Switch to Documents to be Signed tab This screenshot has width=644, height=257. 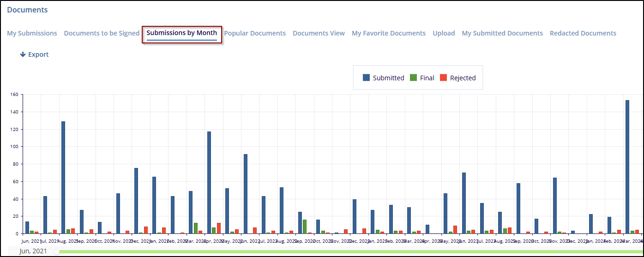[x=102, y=33]
